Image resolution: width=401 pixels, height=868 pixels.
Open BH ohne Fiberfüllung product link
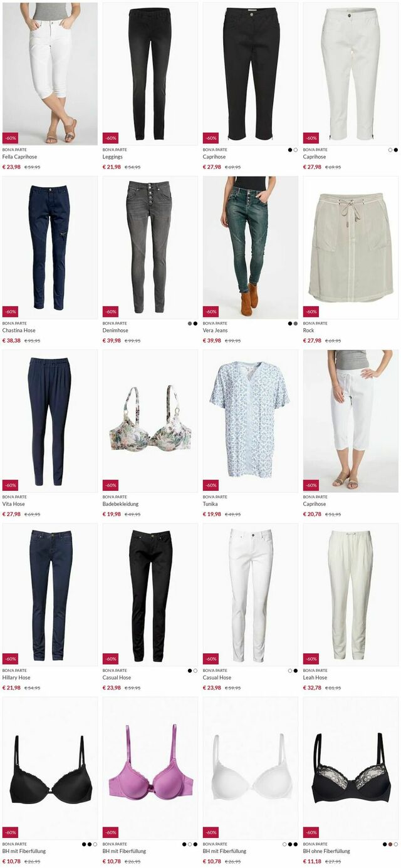[326, 851]
